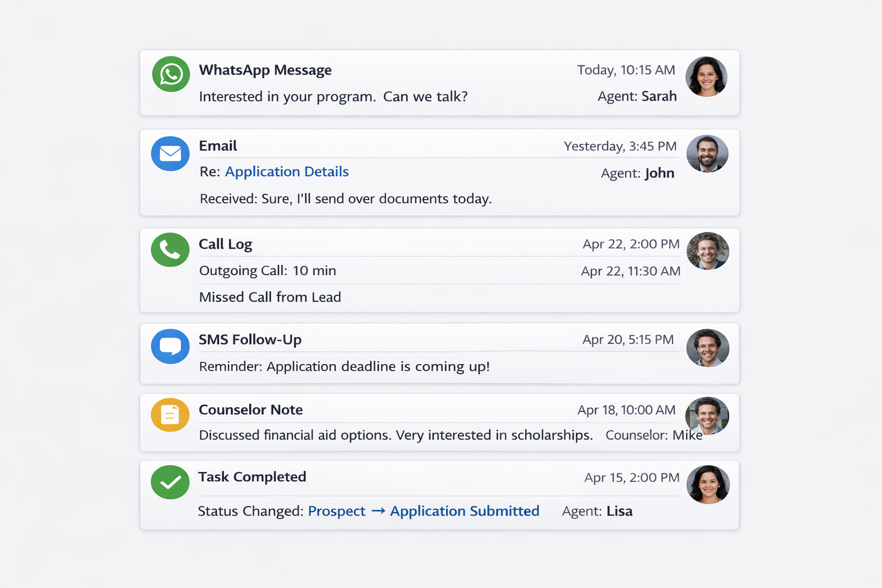Click the Task Completed green checkmark icon

pyautogui.click(x=170, y=482)
